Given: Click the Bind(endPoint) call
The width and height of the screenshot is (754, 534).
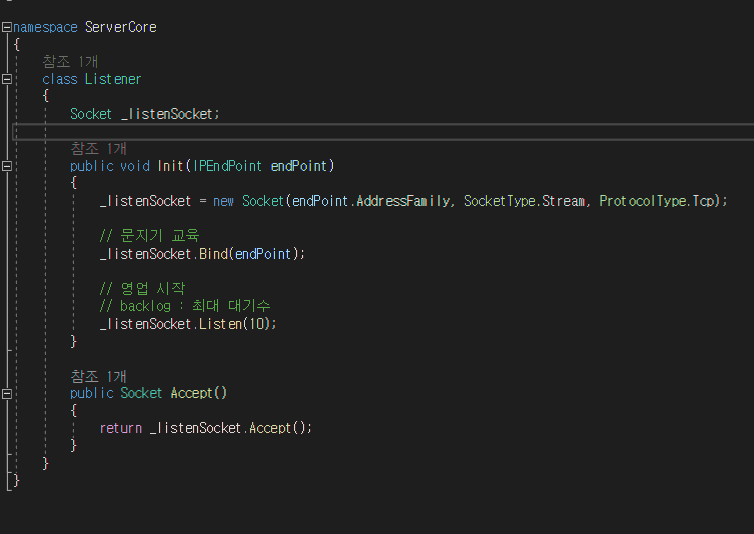Looking at the screenshot, I should click(x=250, y=254).
